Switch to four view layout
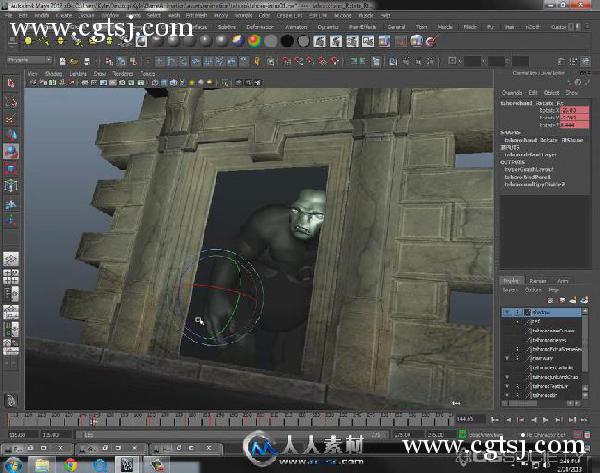Screen dimensions: 600x473 [11, 277]
